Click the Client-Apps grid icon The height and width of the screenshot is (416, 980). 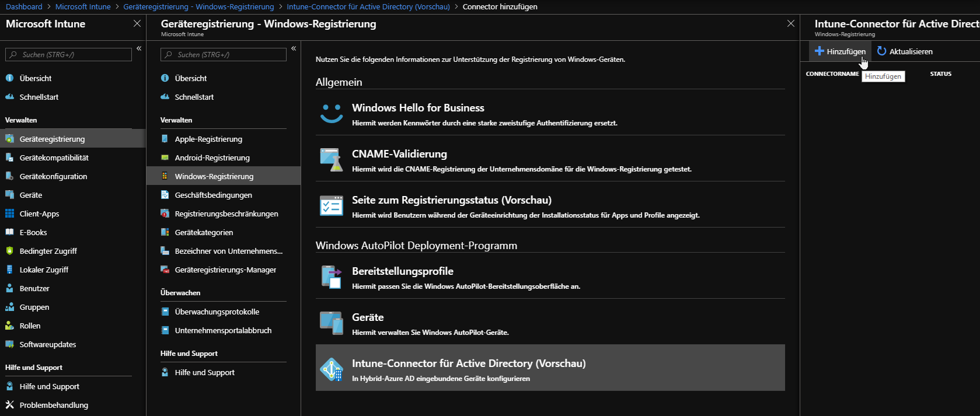point(9,213)
